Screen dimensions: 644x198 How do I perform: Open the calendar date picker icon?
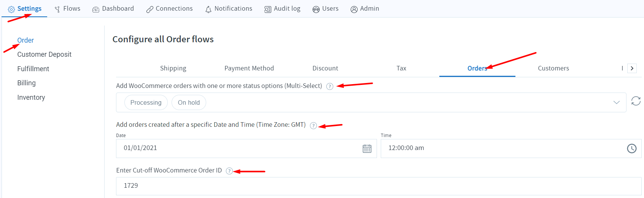367,148
